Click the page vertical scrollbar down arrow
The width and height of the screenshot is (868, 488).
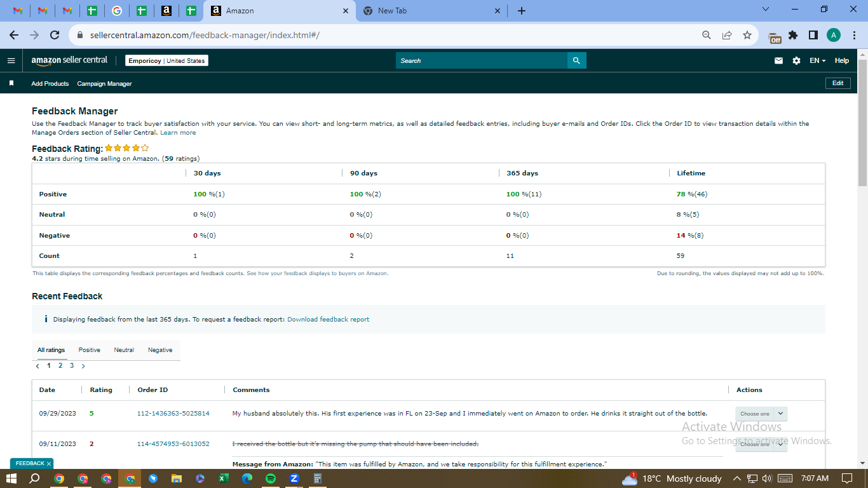(x=862, y=463)
